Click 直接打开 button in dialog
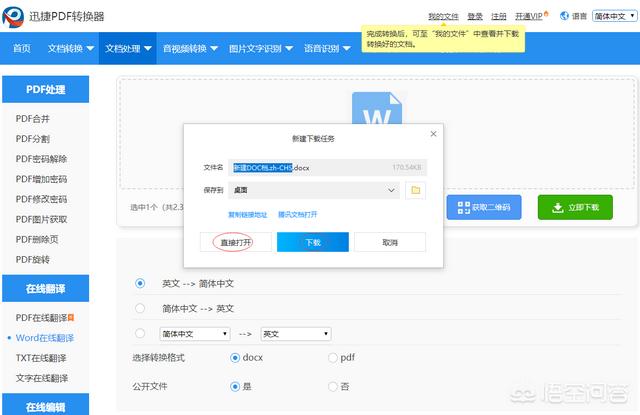This screenshot has height=415, width=640. point(236,242)
